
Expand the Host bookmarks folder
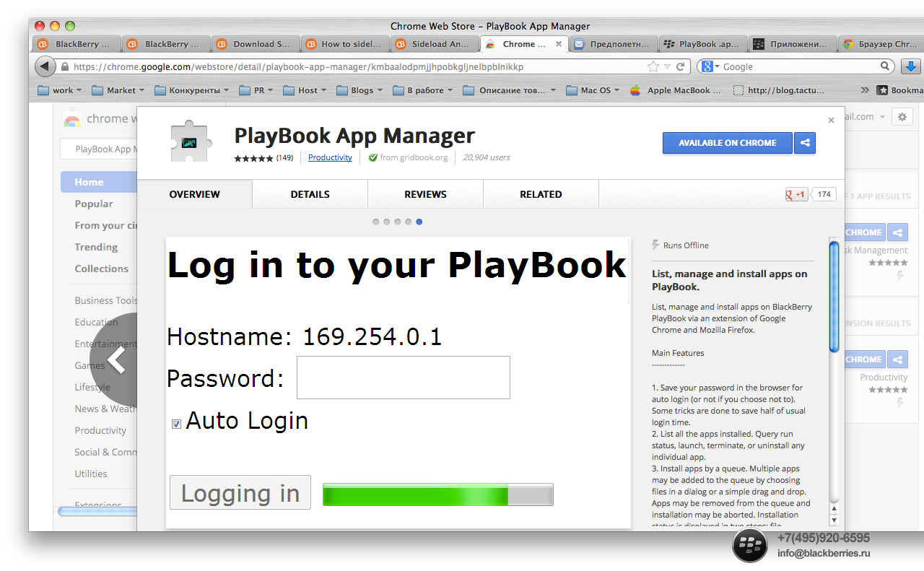pyautogui.click(x=305, y=90)
